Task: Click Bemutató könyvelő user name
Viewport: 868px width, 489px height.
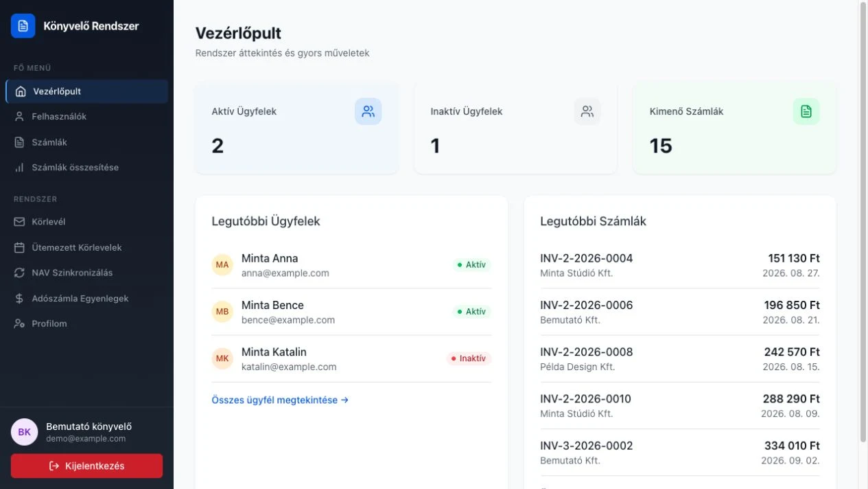Action: point(89,426)
